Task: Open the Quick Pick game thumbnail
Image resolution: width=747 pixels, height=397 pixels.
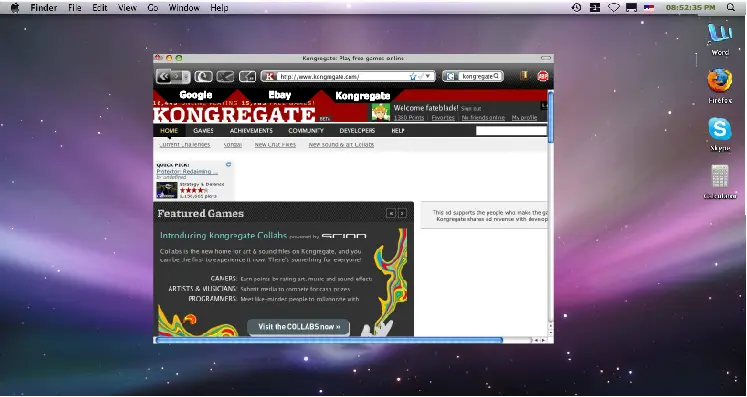Action: coord(167,190)
